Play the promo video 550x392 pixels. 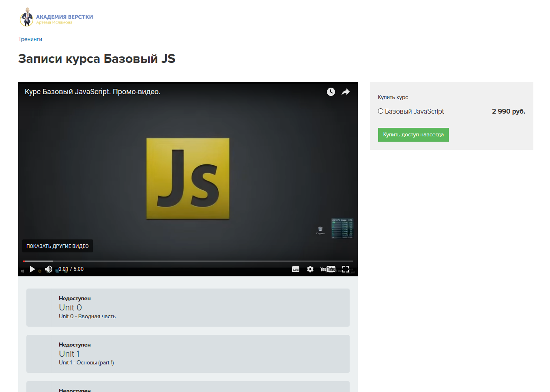(x=32, y=269)
